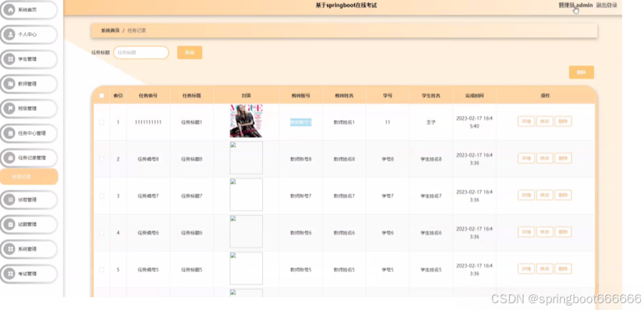The width and height of the screenshot is (644, 310).
Task: Click the broken cover image in 任务标题7 row
Action: pos(246,195)
